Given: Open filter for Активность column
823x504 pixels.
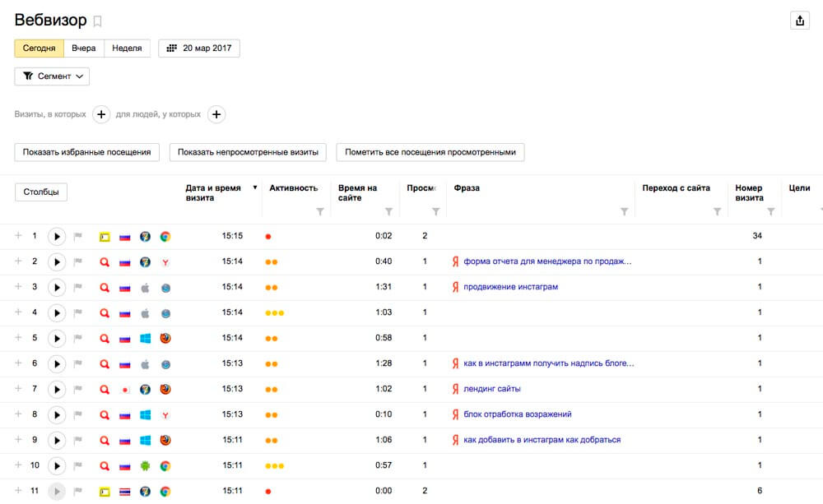Looking at the screenshot, I should (319, 212).
